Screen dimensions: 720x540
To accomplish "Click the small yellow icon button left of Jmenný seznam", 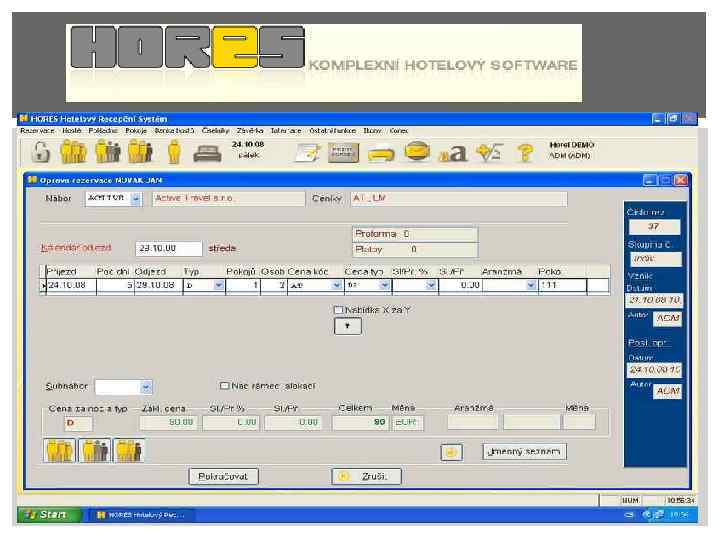I will point(451,452).
